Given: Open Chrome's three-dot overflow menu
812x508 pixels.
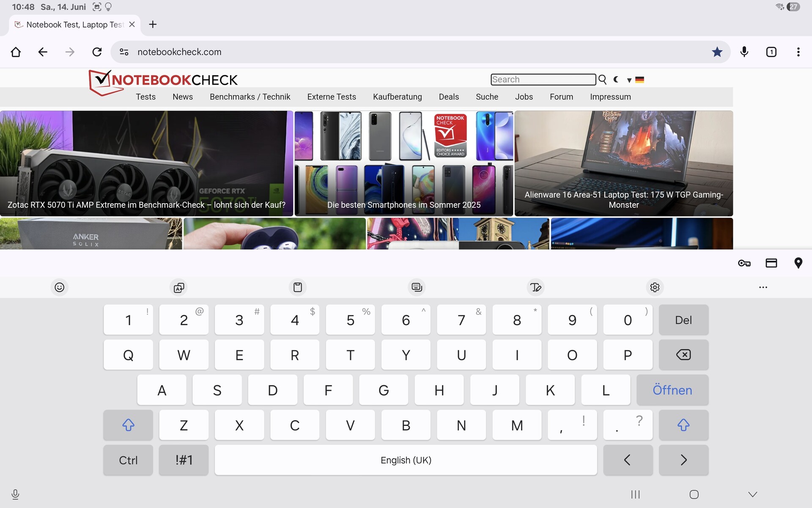Looking at the screenshot, I should point(798,52).
